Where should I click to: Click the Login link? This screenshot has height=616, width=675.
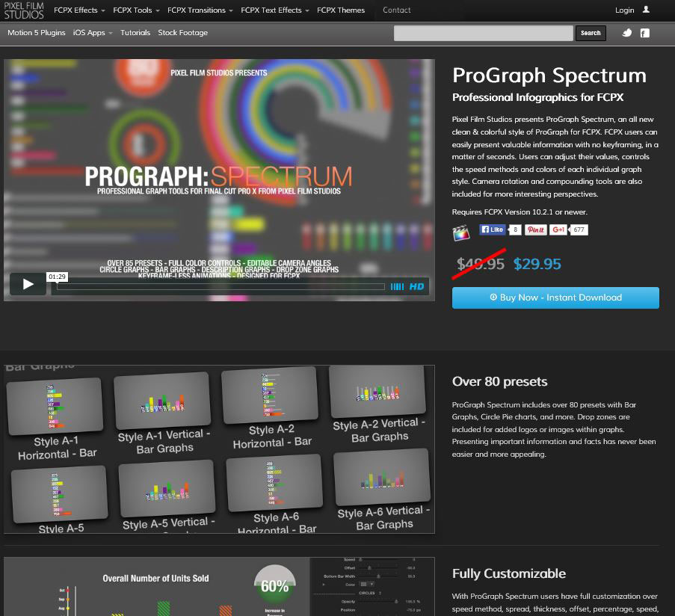pos(624,10)
